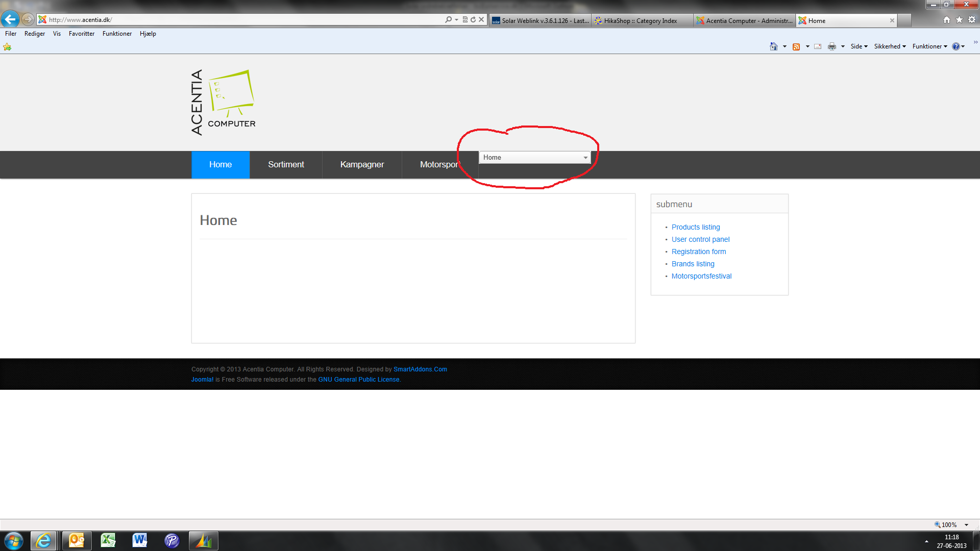Click the Favorites star icon top right

click(959, 19)
